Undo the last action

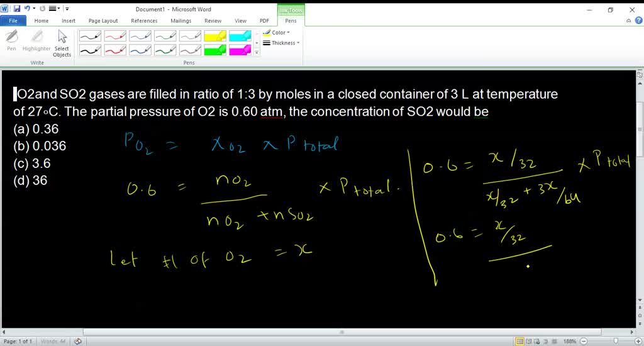[x=27, y=8]
